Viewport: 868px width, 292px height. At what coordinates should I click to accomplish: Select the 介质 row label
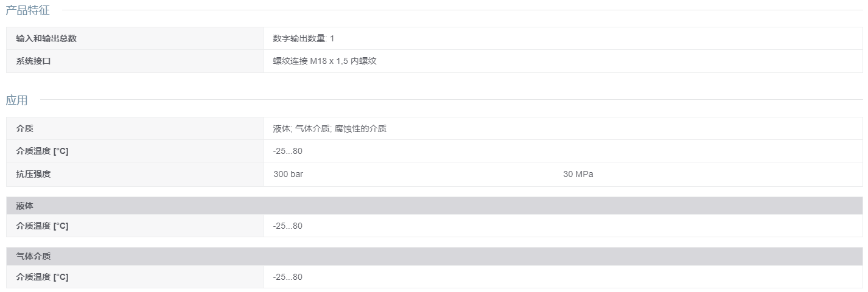tap(25, 128)
